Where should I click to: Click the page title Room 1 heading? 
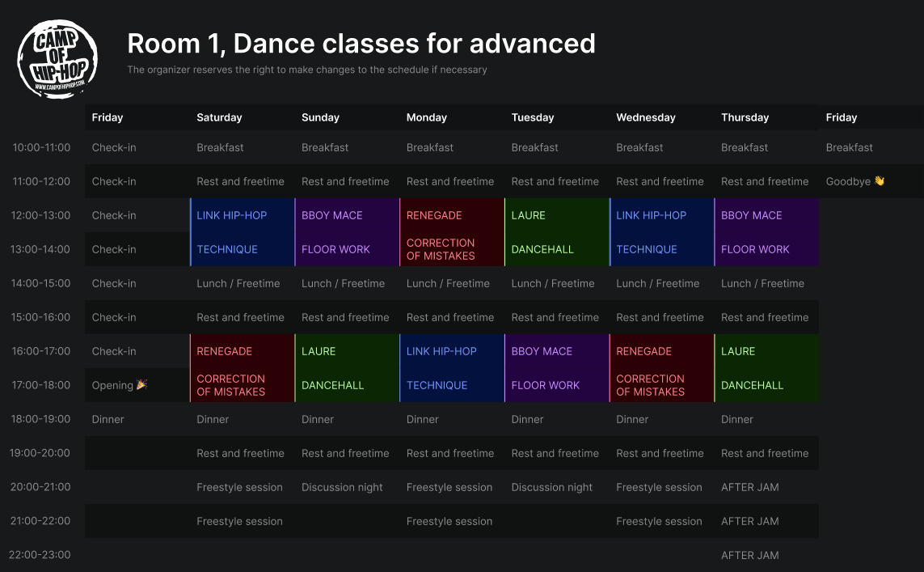(x=361, y=43)
